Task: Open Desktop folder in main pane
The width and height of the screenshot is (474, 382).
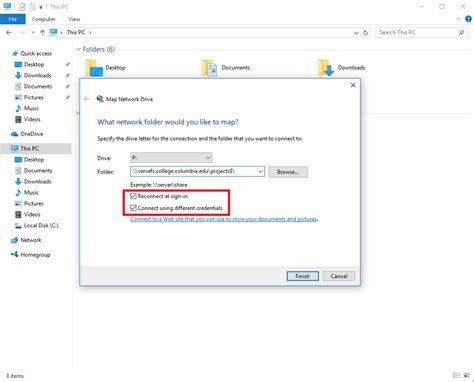Action: (106, 68)
